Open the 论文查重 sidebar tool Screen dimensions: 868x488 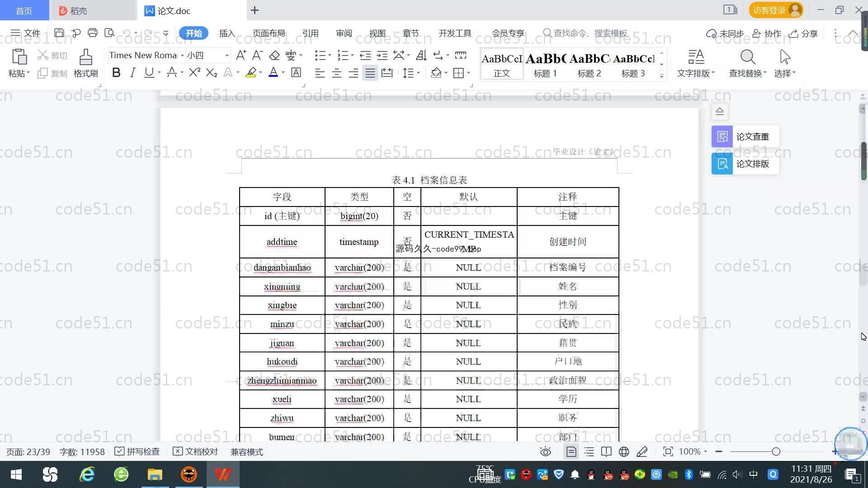[745, 136]
